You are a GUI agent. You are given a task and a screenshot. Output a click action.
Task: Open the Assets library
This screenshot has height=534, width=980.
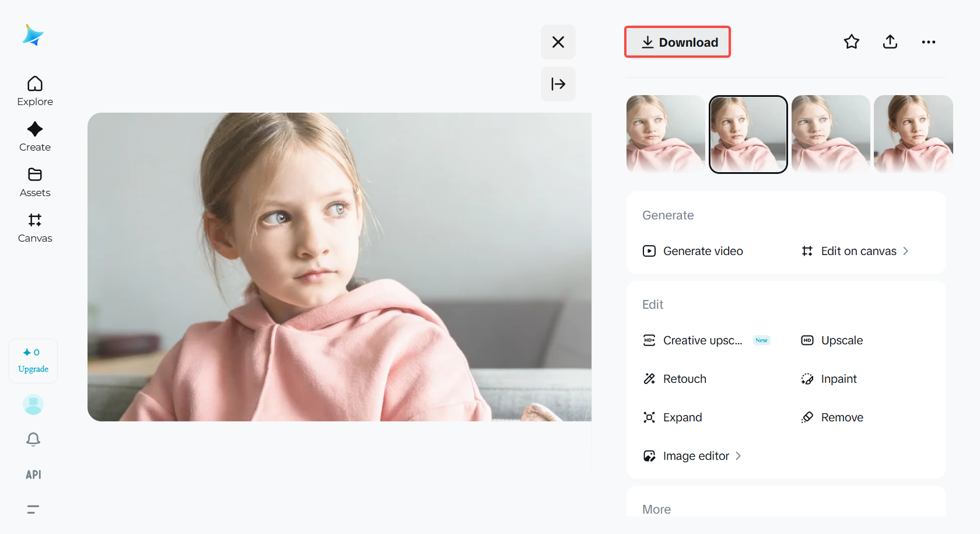(35, 183)
